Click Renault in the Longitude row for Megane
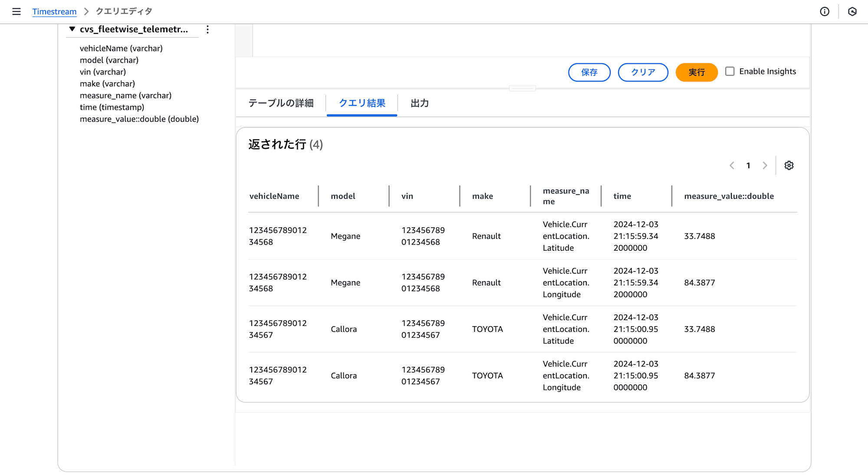The width and height of the screenshot is (868, 475). coord(487,282)
